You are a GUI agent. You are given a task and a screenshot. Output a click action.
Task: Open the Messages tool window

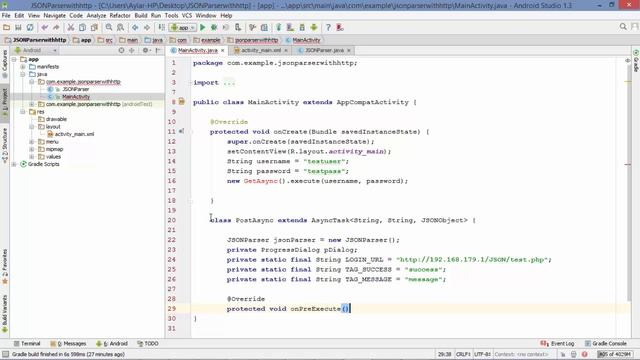click(68, 344)
